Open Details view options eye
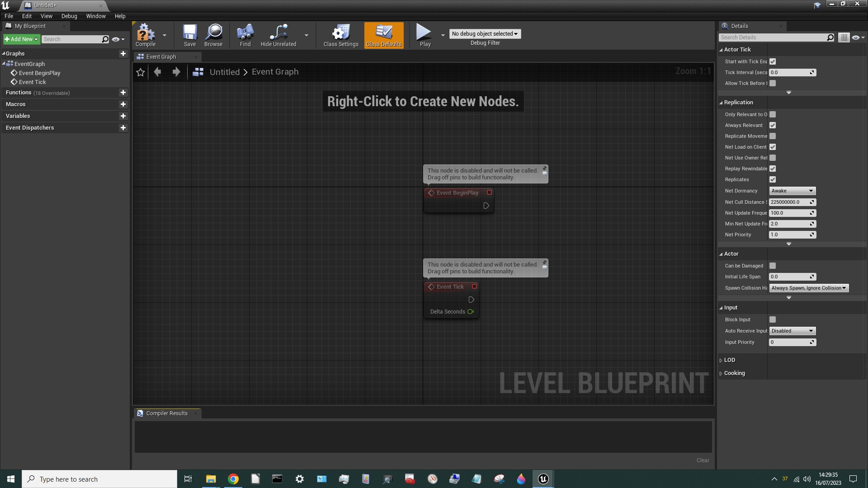The image size is (868, 488). (858, 38)
